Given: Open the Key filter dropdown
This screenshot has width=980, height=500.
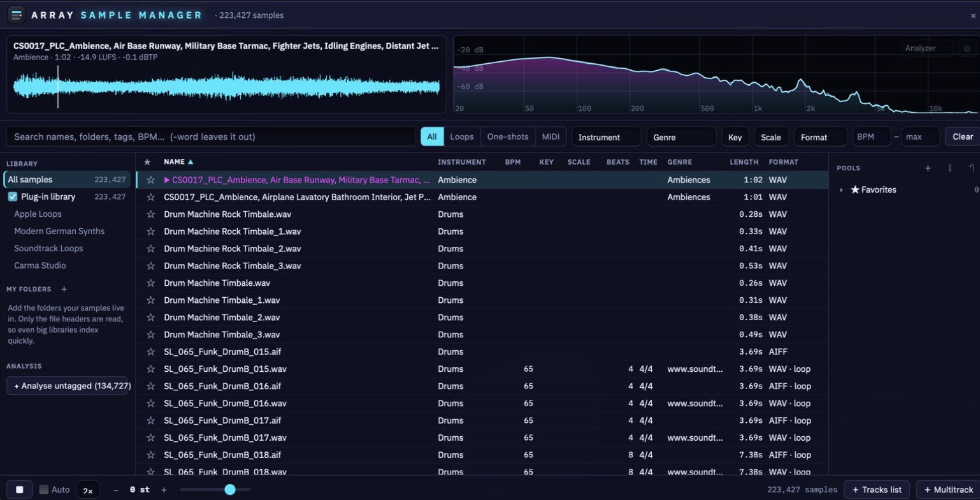Looking at the screenshot, I should coord(735,137).
